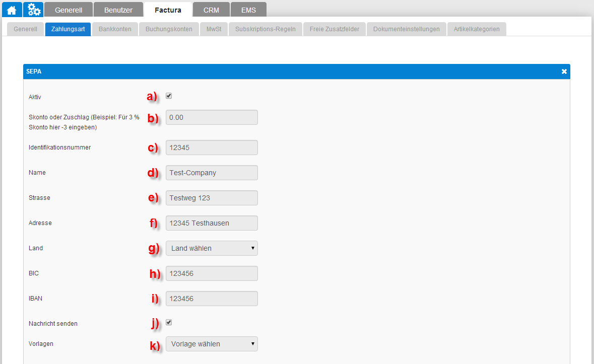Select the Zahlungsart sub-tab
The width and height of the screenshot is (594, 364).
pos(68,29)
